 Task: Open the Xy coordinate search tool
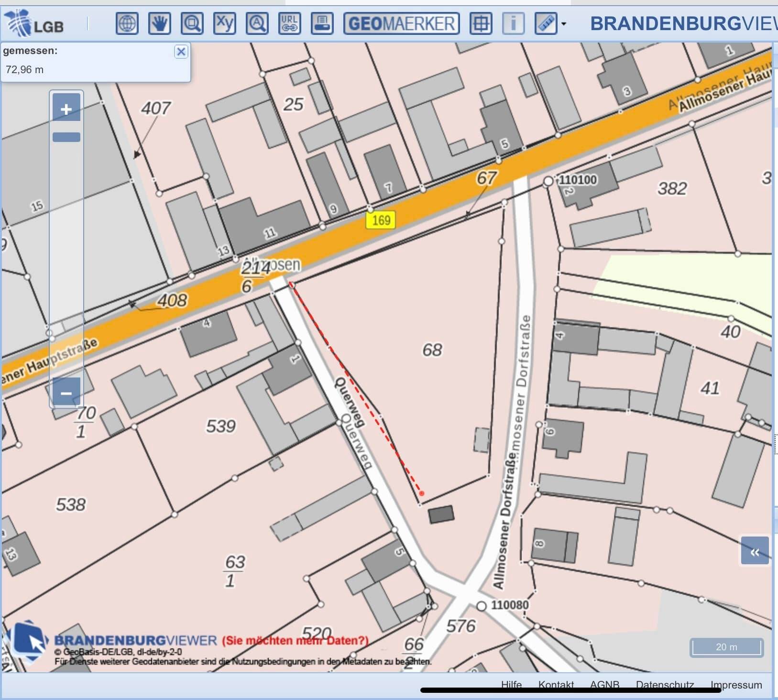tap(225, 23)
